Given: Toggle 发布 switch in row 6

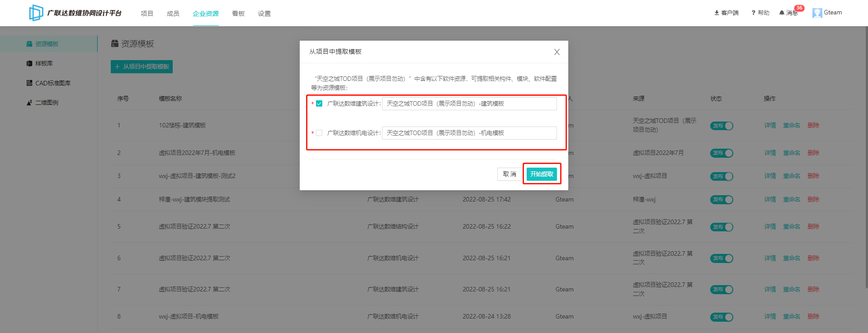Looking at the screenshot, I should 722,258.
